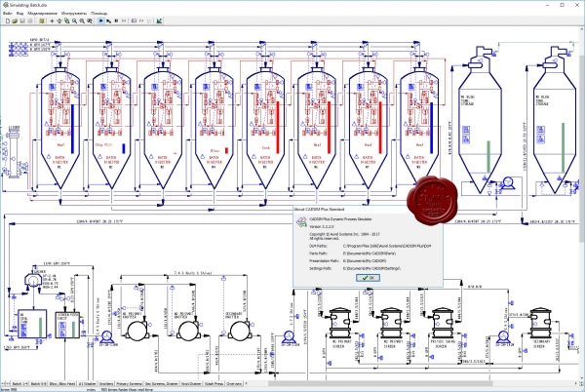585x392 pixels.
Task: Click the Open file folder icon
Action: tap(15, 21)
